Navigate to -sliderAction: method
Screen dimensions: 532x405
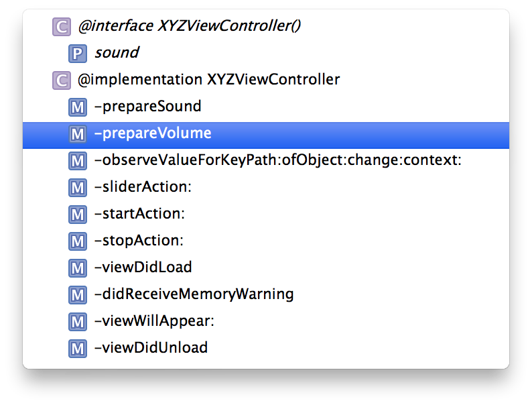tap(143, 187)
